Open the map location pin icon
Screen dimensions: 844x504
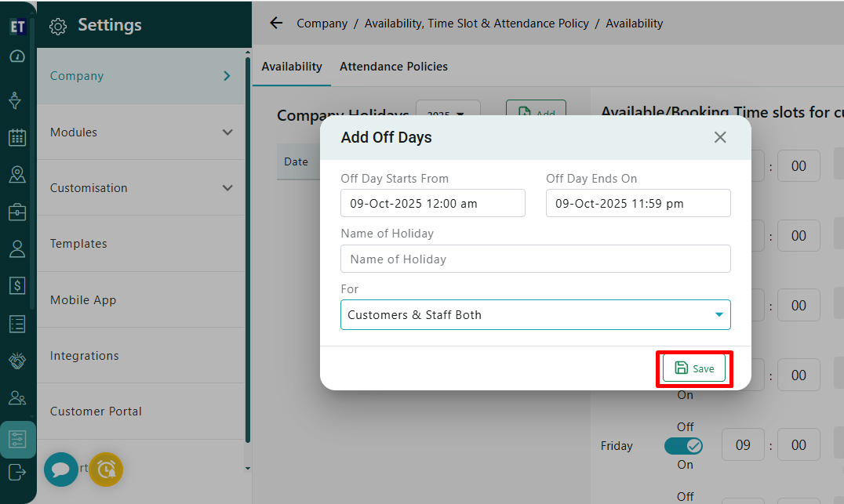click(17, 175)
